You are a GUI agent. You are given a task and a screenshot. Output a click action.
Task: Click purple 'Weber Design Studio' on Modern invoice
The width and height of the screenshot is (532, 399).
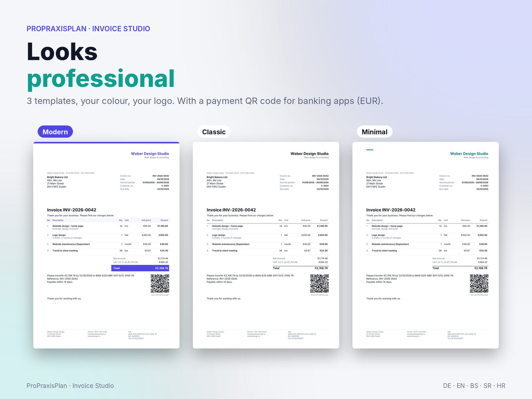coord(150,154)
